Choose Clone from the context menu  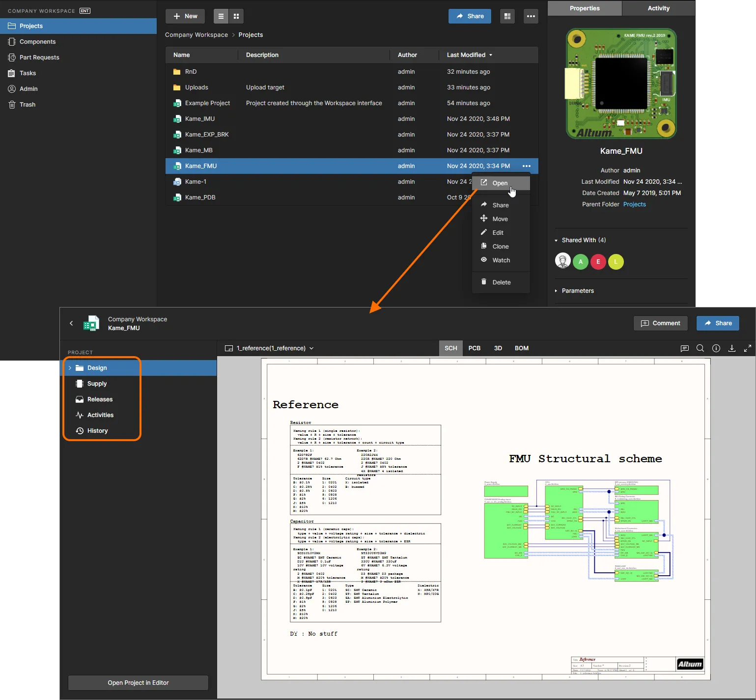(501, 247)
